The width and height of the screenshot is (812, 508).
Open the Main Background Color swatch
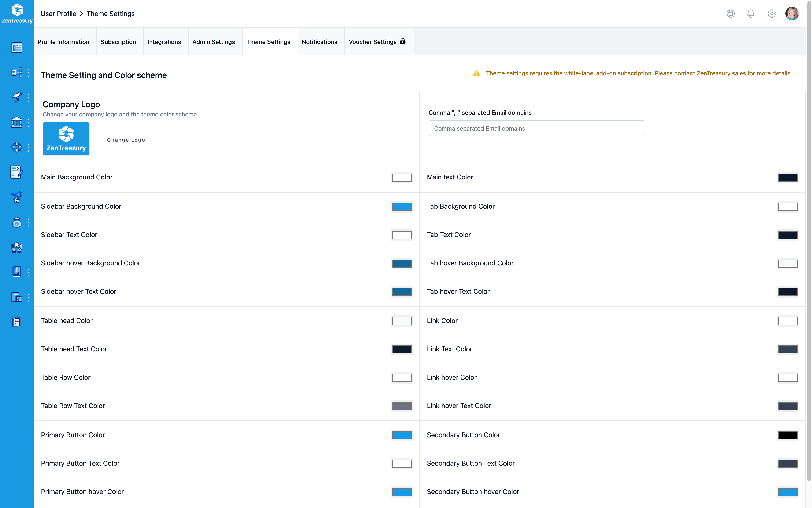(402, 177)
